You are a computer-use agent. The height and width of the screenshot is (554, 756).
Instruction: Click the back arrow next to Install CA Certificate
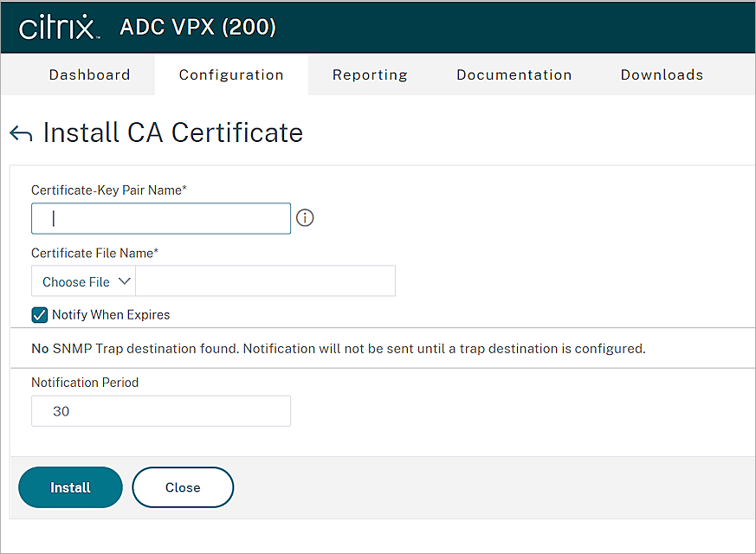(x=20, y=132)
